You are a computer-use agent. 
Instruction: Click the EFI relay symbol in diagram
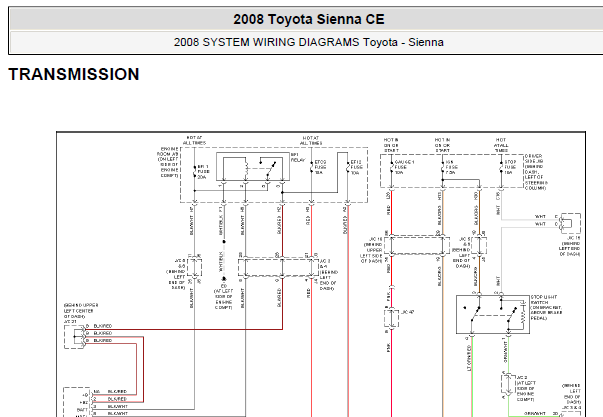tap(253, 166)
